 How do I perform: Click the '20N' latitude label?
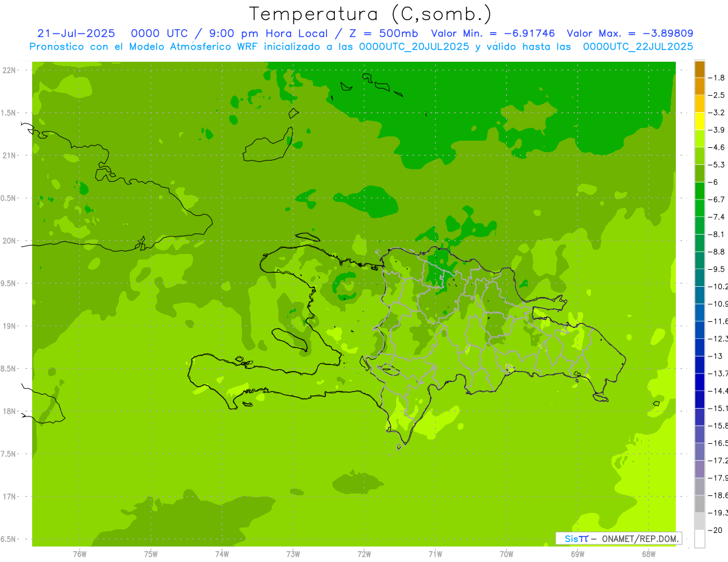pyautogui.click(x=10, y=241)
